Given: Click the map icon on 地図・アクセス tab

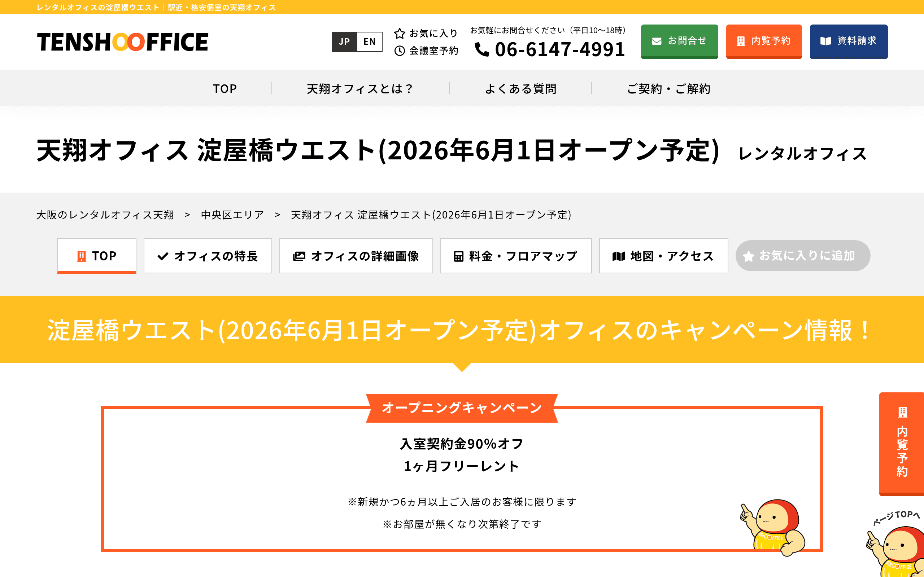Looking at the screenshot, I should tap(619, 256).
